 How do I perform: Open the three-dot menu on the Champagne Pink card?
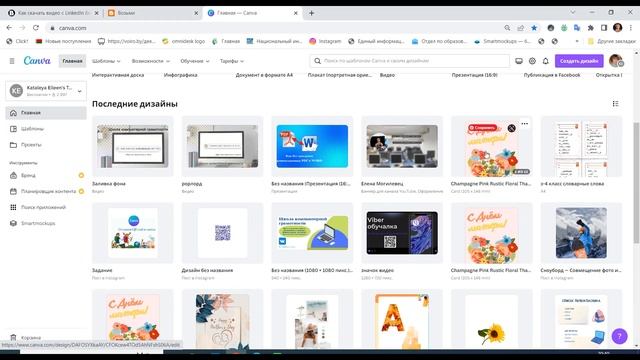pos(524,123)
